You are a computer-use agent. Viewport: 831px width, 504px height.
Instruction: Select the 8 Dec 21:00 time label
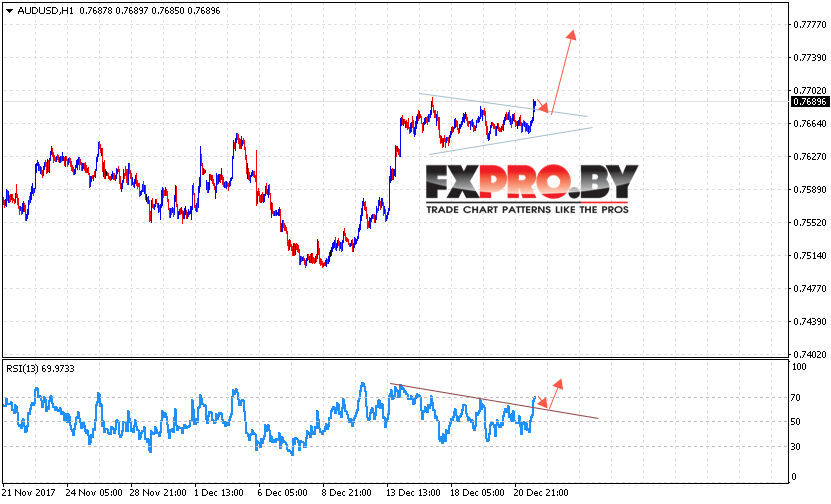point(347,492)
